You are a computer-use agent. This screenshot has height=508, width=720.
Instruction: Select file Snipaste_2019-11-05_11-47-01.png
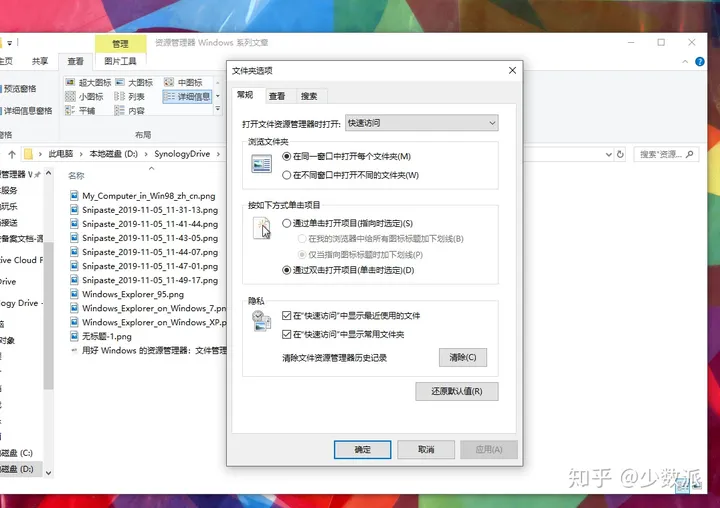click(145, 266)
